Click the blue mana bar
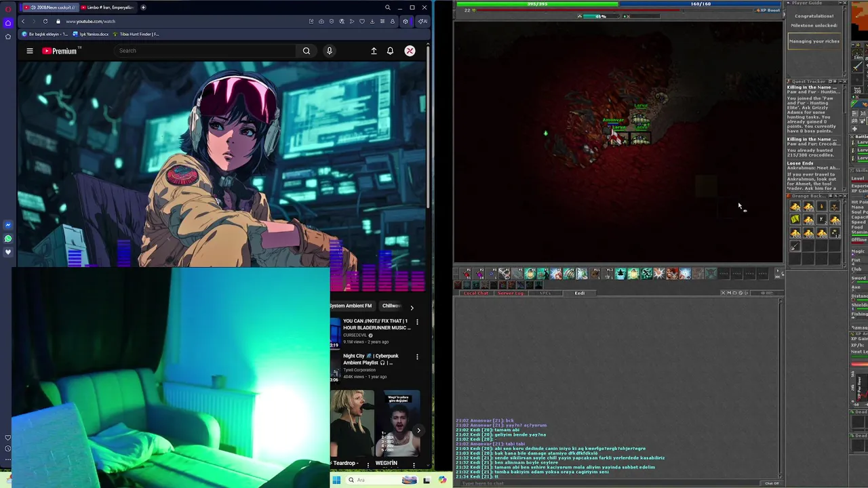 (x=701, y=4)
